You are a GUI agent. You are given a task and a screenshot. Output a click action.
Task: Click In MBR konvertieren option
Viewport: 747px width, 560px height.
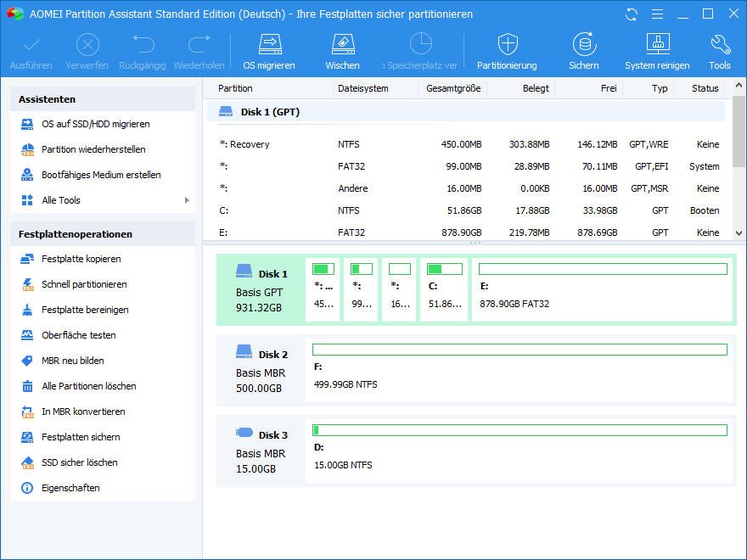click(83, 412)
